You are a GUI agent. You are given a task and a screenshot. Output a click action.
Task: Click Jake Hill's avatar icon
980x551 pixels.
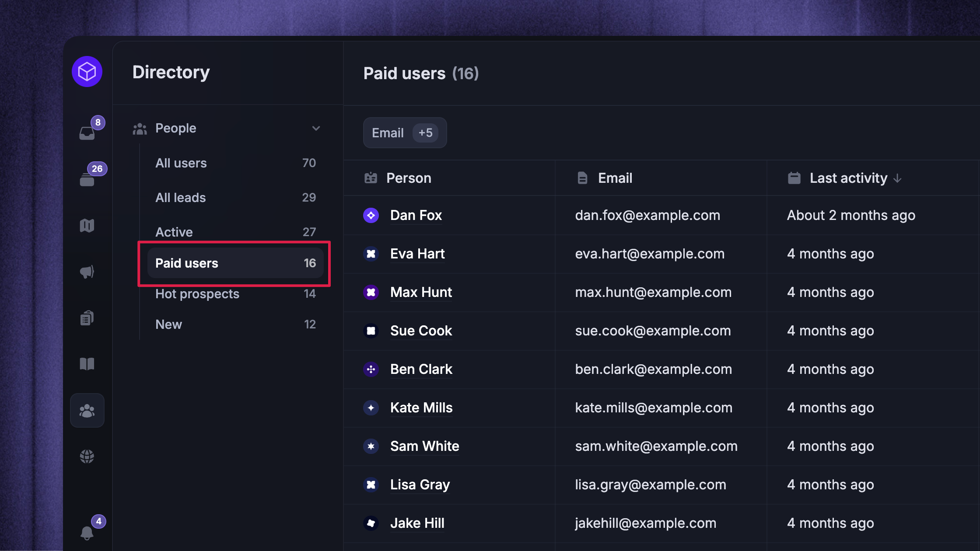(x=371, y=523)
